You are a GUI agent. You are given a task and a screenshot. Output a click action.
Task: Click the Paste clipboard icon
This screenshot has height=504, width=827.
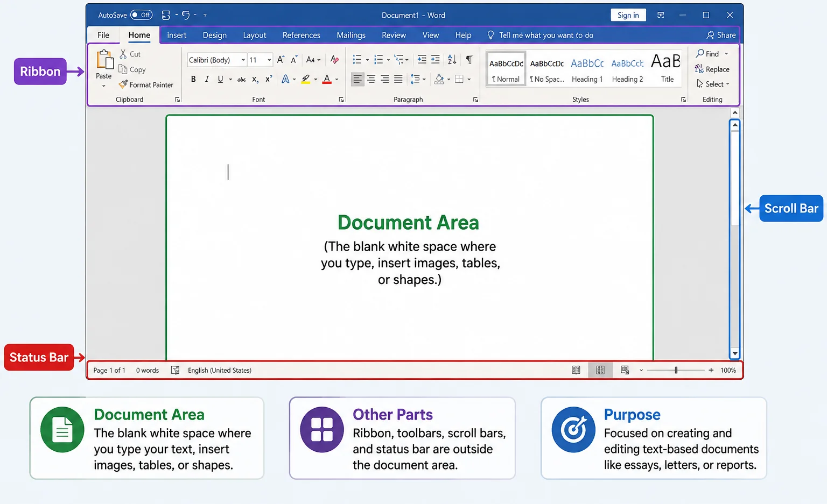[x=104, y=60]
